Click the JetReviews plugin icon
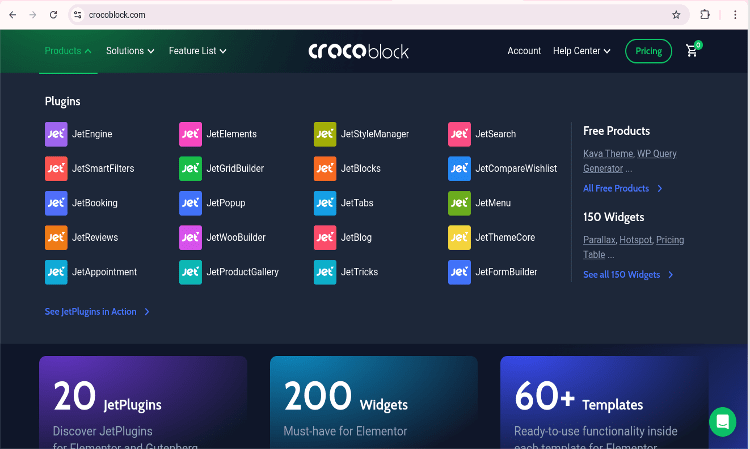 click(x=56, y=237)
